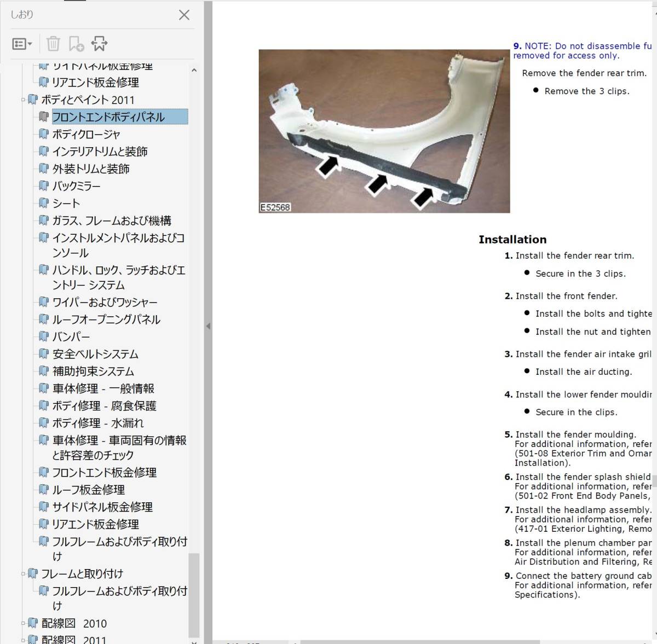Click bookmark icon beside ルーフ板金修理
This screenshot has height=644, width=657.
tap(44, 490)
